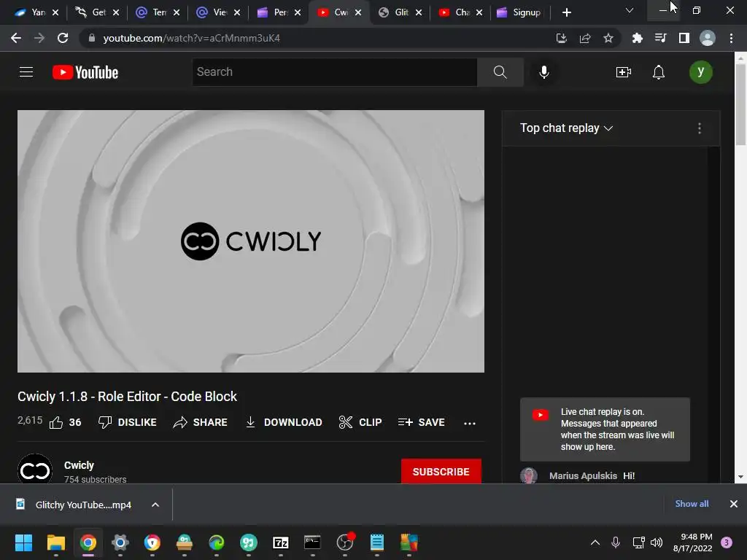Open taskbar volume control

click(x=657, y=542)
